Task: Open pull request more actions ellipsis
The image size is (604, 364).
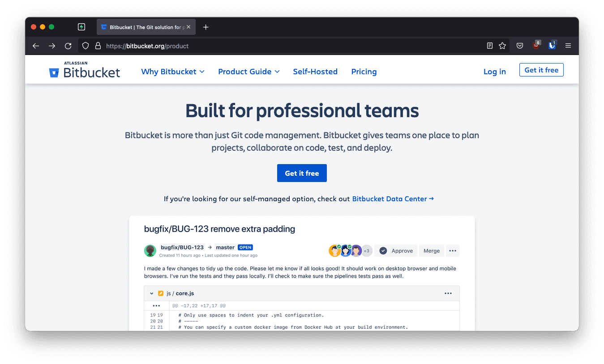Action: tap(453, 251)
